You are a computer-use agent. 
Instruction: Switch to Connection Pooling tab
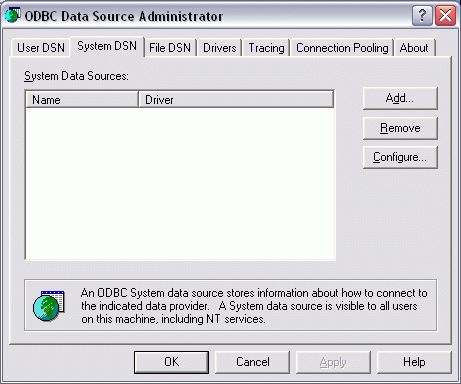[x=342, y=48]
